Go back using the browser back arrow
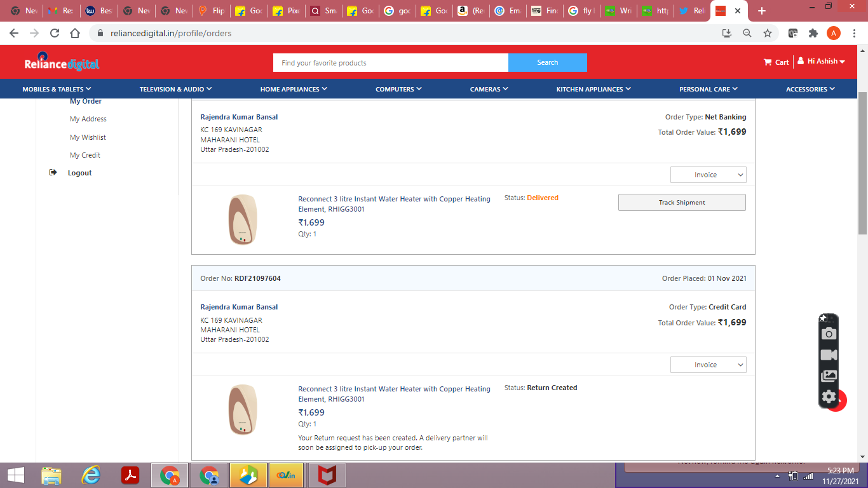 14,33
